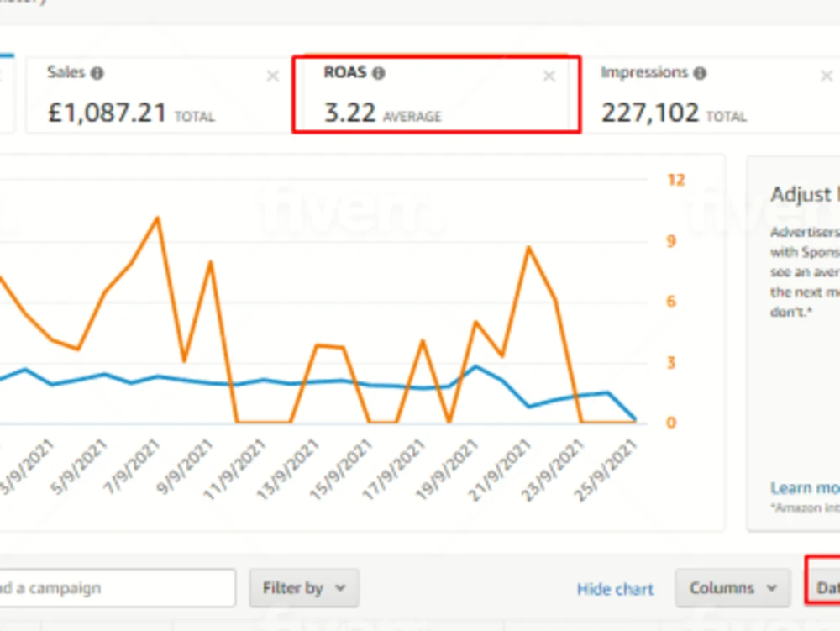Screen dimensions: 840x631
Task: Click the 19/9/2021 axis date label
Action: point(447,469)
